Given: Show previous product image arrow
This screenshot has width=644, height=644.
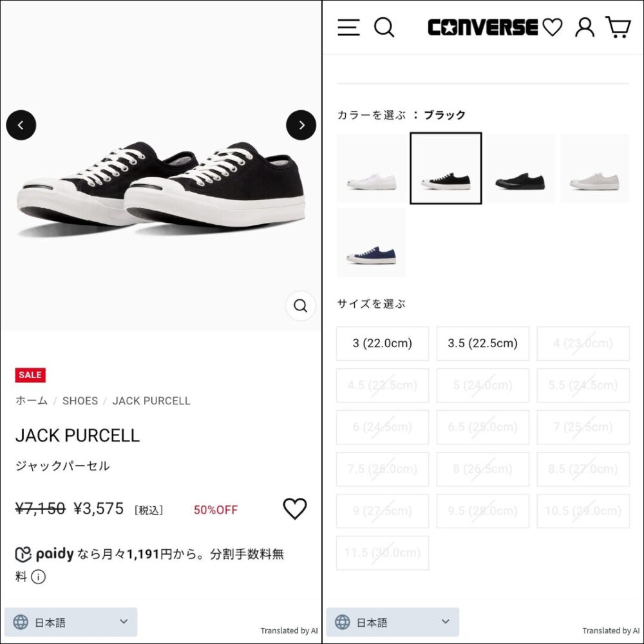Looking at the screenshot, I should tap(21, 126).
